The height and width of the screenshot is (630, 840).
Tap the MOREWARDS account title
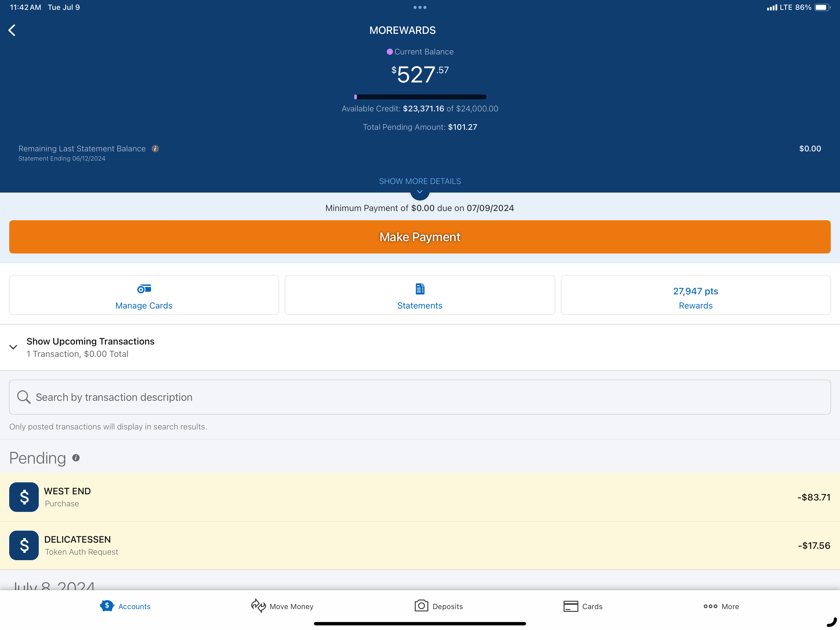click(402, 30)
